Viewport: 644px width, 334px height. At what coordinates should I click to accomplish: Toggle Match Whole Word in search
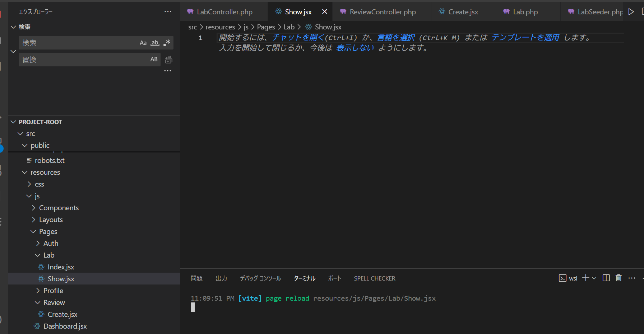pos(155,43)
